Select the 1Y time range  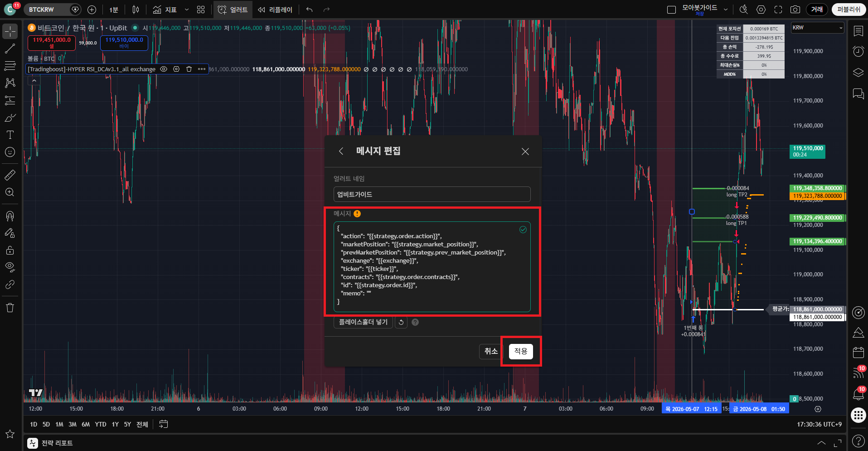pyautogui.click(x=115, y=424)
